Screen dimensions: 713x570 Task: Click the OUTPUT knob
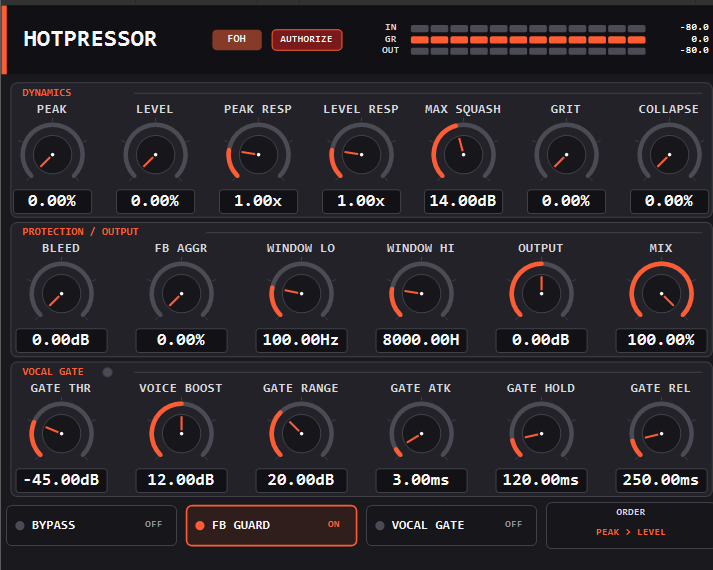541,294
